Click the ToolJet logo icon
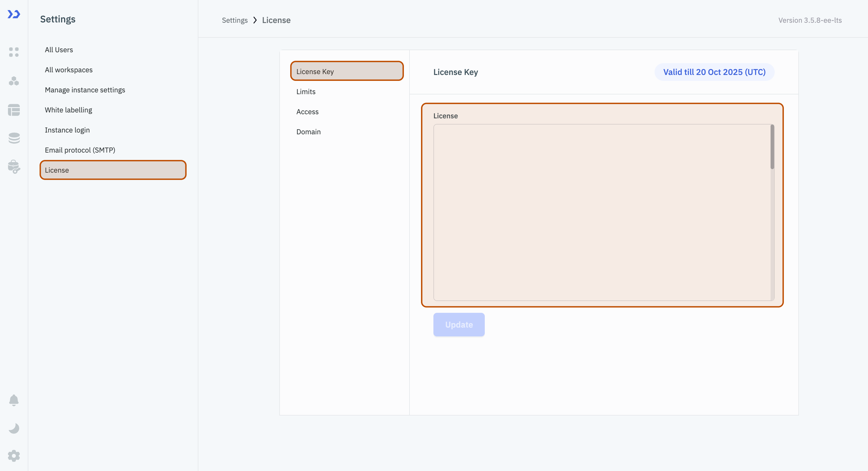 coord(14,14)
